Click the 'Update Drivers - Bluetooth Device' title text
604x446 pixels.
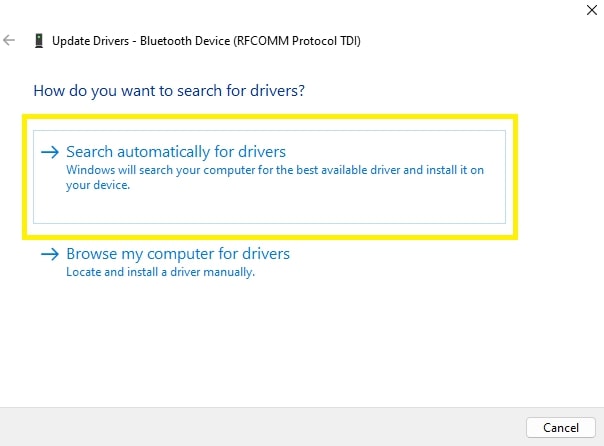coord(206,41)
